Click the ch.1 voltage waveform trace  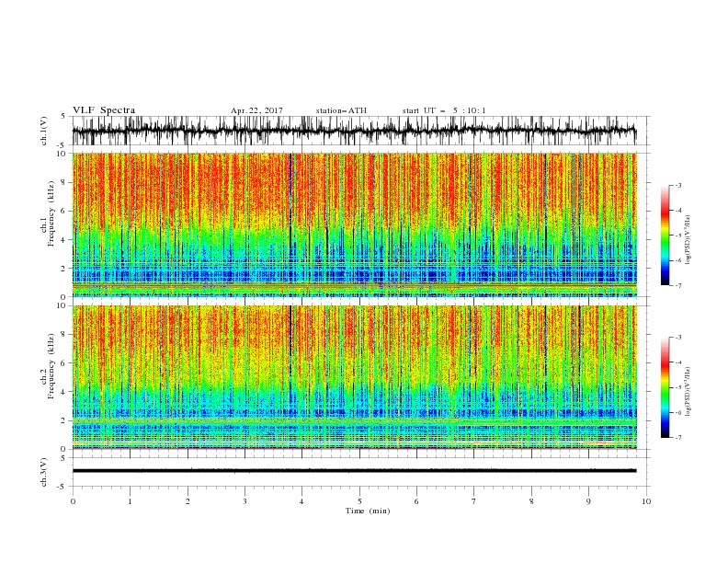click(354, 131)
